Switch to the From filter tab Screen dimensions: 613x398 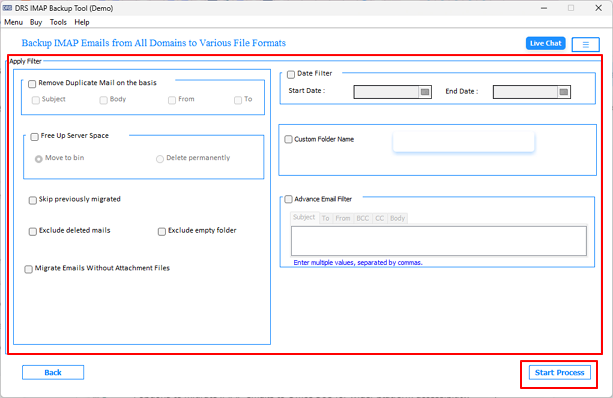point(343,218)
